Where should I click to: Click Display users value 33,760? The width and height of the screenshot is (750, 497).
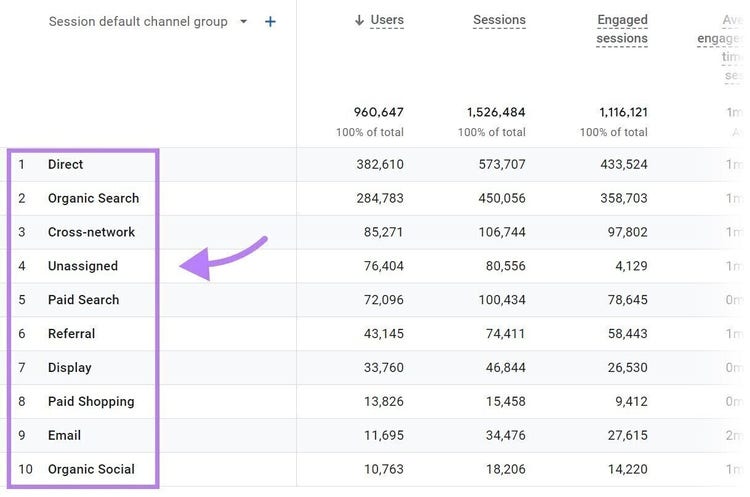pos(384,368)
